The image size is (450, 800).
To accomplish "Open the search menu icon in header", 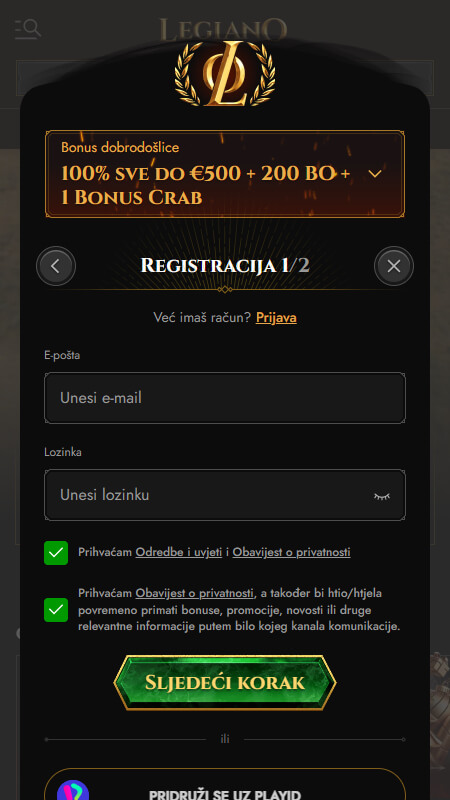I will [x=28, y=29].
